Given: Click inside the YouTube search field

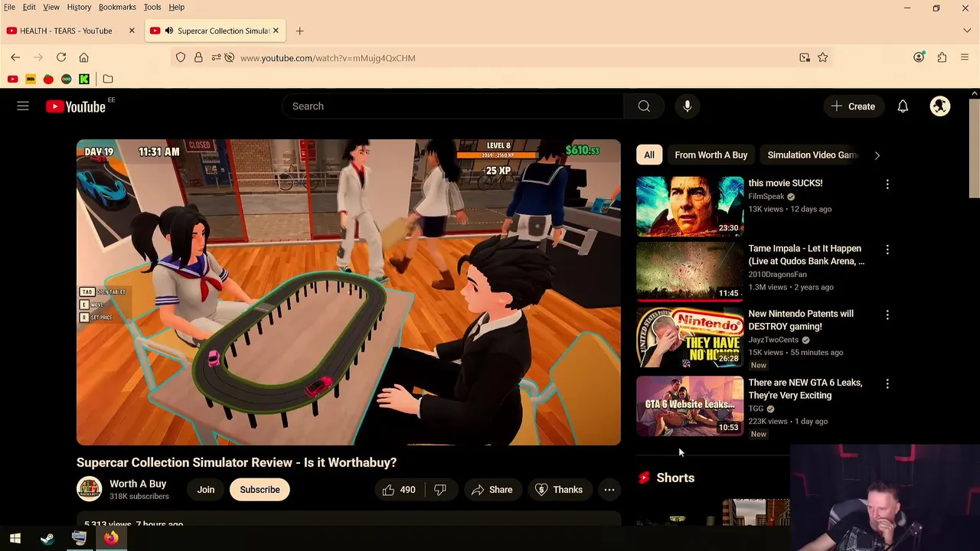Looking at the screenshot, I should [x=453, y=106].
